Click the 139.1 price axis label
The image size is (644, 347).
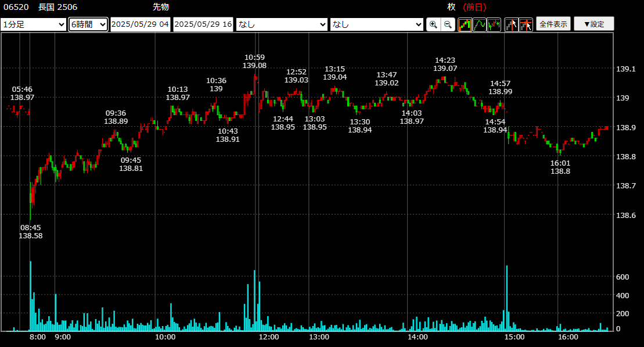click(x=625, y=69)
